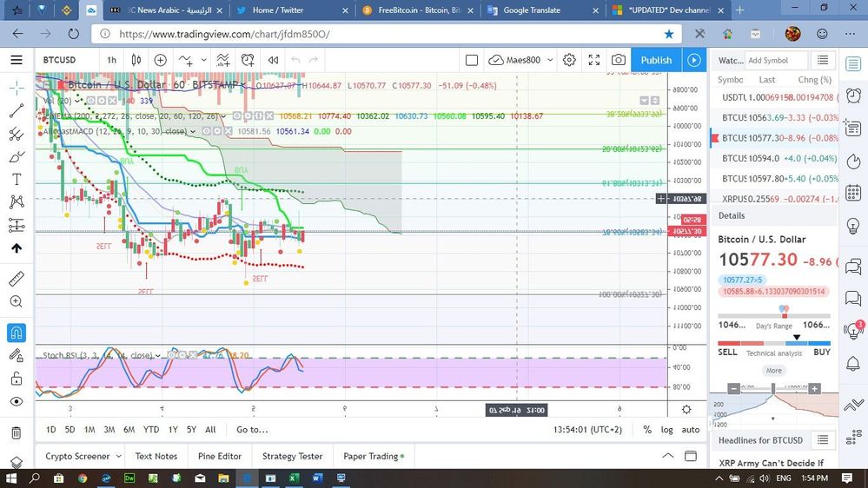Viewport: 868px width, 488px height.
Task: Collapse the bottom panel with chevron
Action: click(668, 456)
